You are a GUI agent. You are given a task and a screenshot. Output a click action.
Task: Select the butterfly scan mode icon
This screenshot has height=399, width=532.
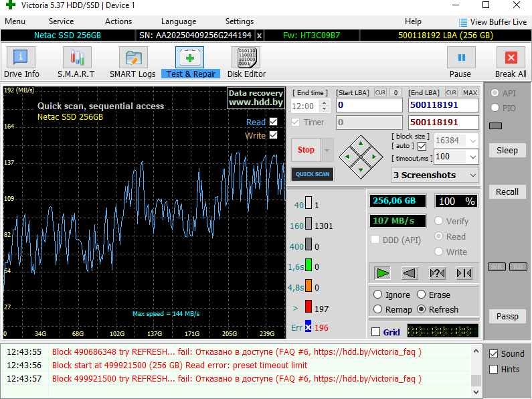pos(464,272)
